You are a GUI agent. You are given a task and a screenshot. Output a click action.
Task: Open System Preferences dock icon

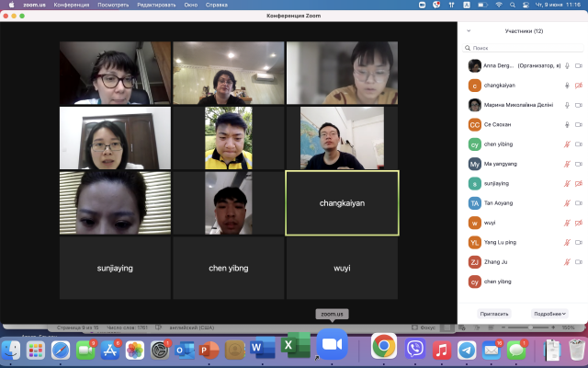click(160, 351)
